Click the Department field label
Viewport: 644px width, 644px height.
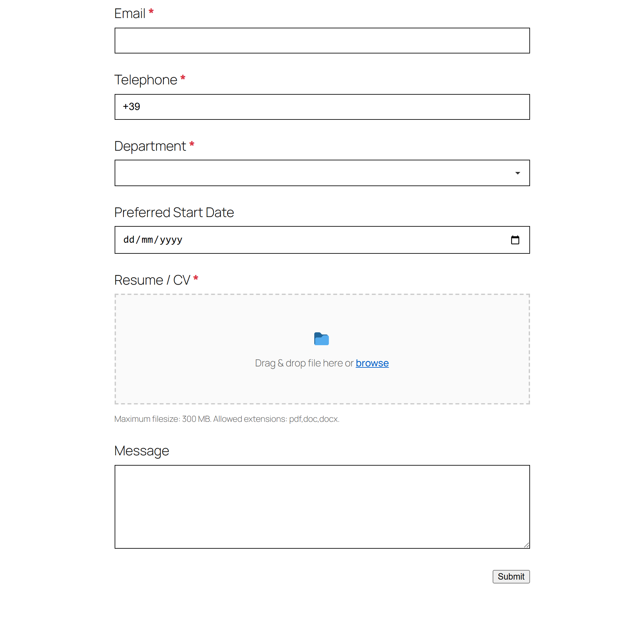150,146
